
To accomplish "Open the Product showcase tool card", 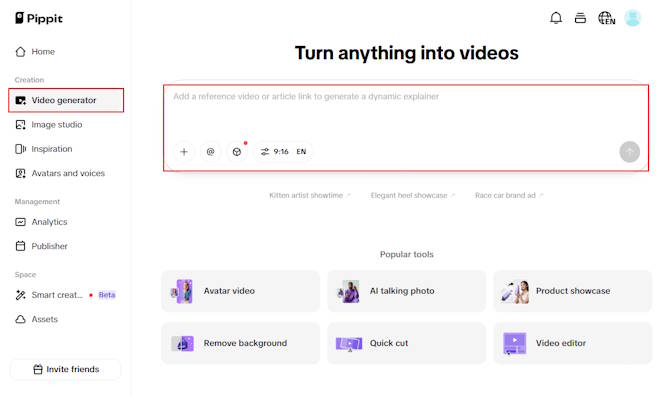I will click(x=573, y=291).
